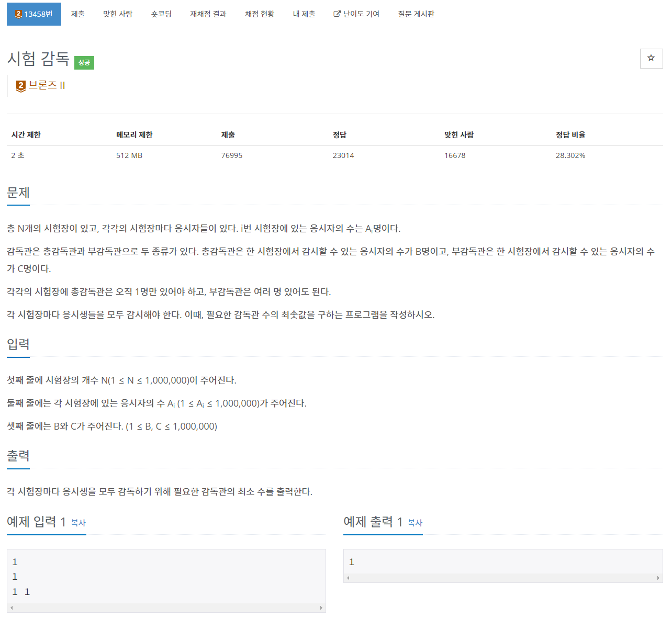Click the 브론즈 II difficulty link
The image size is (672, 618).
(47, 85)
